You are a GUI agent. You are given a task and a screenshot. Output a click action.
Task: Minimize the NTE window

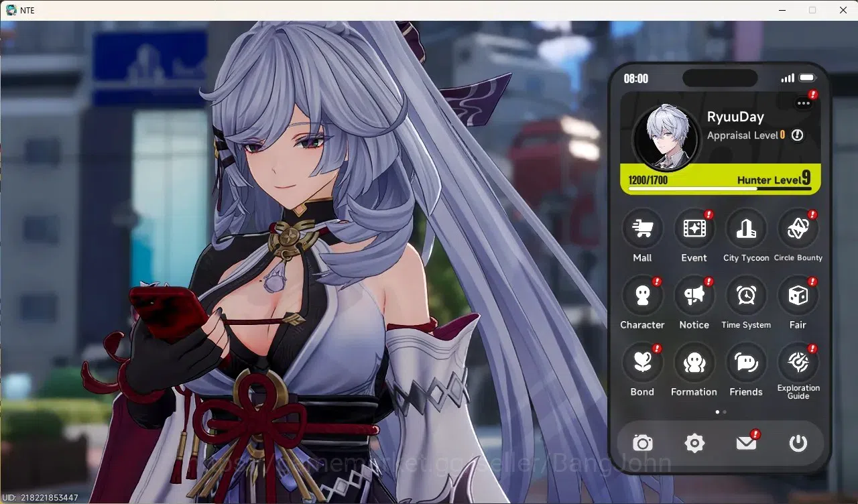[782, 10]
